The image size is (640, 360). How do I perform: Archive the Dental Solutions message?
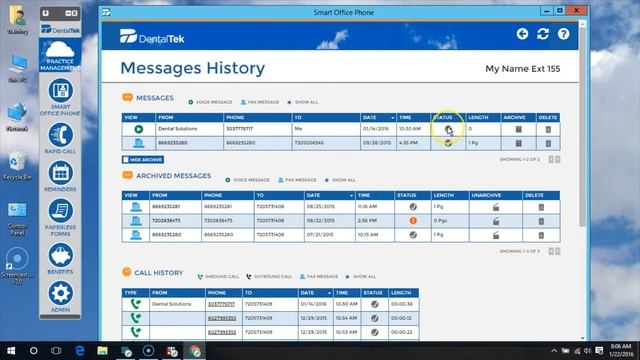(518, 129)
